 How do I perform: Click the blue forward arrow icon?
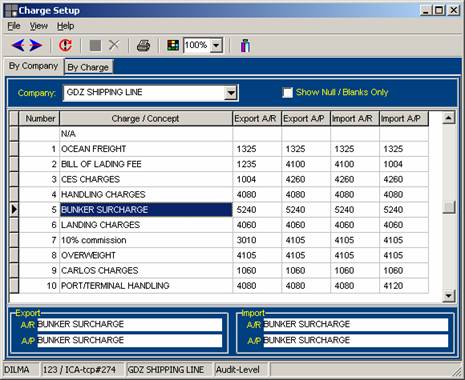[x=36, y=45]
